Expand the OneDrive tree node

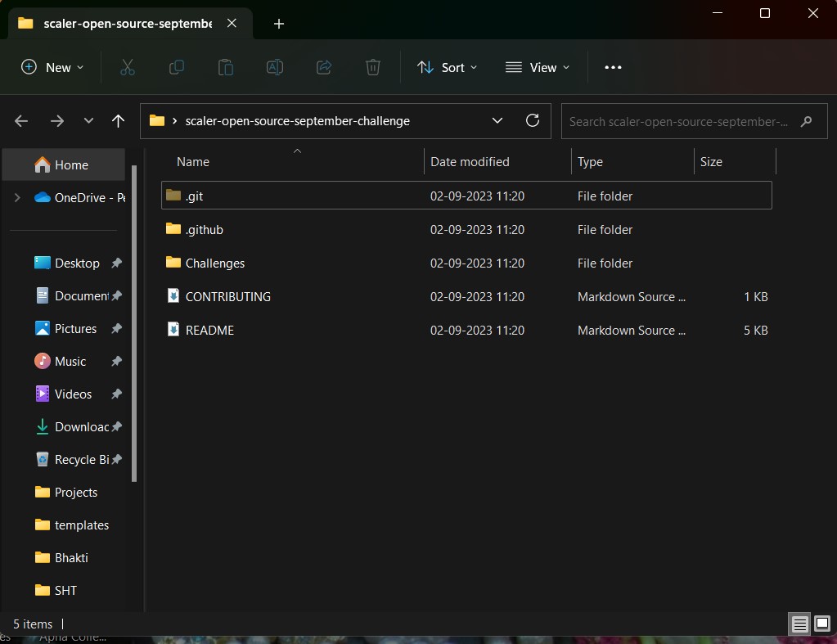pos(17,197)
